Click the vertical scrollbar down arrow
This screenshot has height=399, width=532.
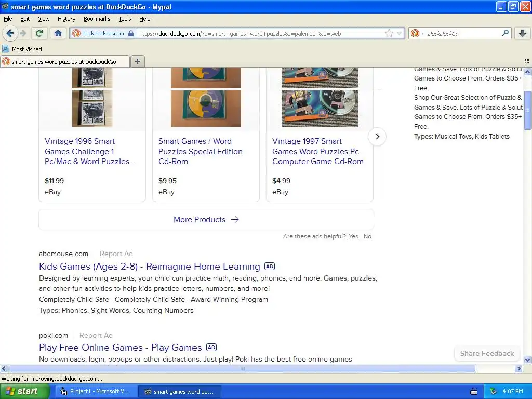pos(527,360)
